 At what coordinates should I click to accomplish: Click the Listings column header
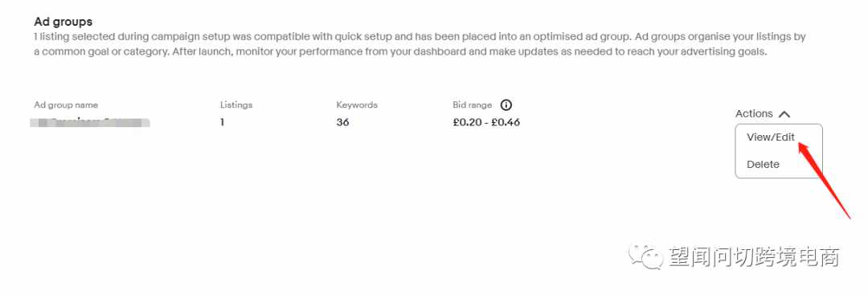pos(235,104)
